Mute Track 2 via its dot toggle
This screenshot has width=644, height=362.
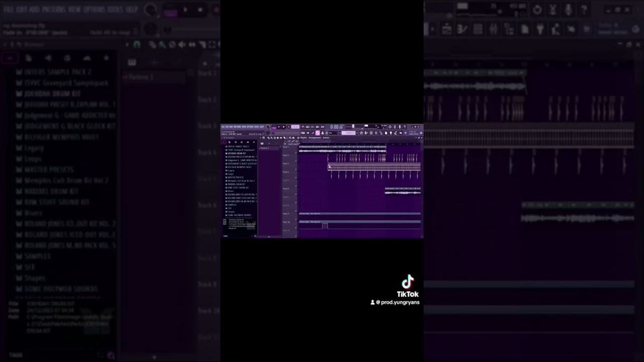[x=296, y=161]
